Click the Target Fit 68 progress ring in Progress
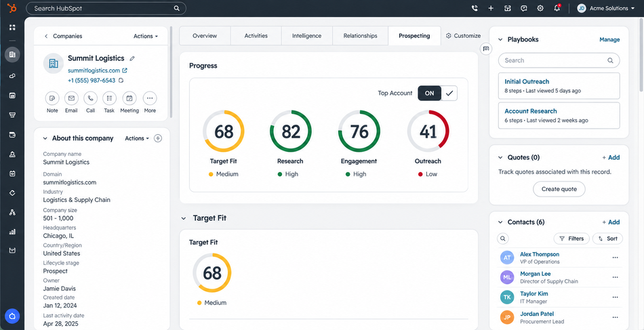 click(x=224, y=131)
